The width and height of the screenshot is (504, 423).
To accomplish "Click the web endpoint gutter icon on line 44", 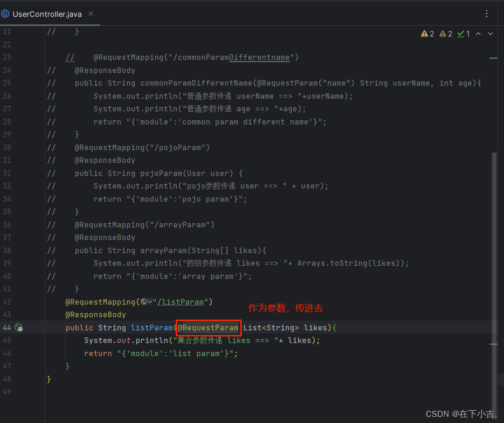I will [19, 328].
